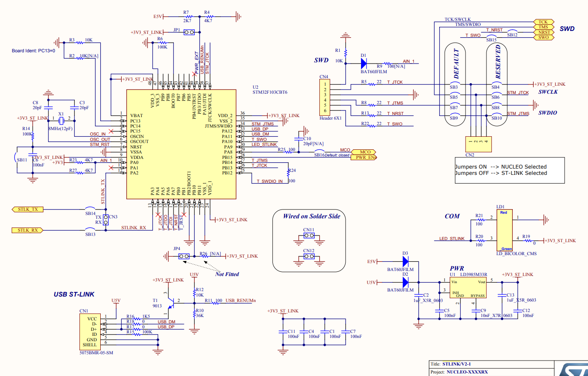Select the '8MHz(12pF)' crystal value

pyautogui.click(x=60, y=129)
